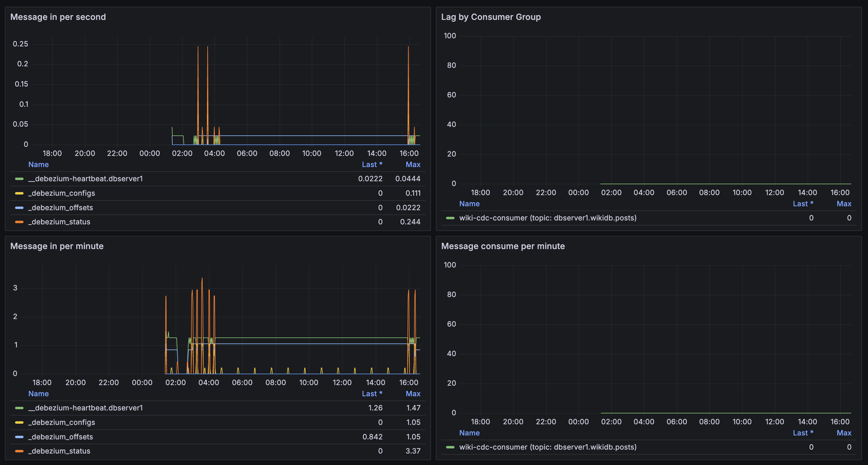Viewport: 868px width, 465px height.
Task: Toggle the _debezium_offsets series in the per minute legend
Action: [x=61, y=437]
